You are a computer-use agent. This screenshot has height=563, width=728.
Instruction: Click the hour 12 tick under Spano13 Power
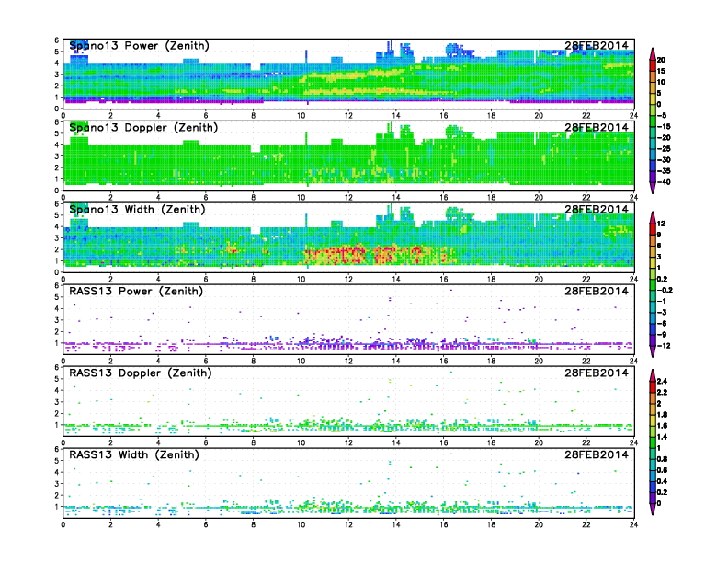coord(348,115)
